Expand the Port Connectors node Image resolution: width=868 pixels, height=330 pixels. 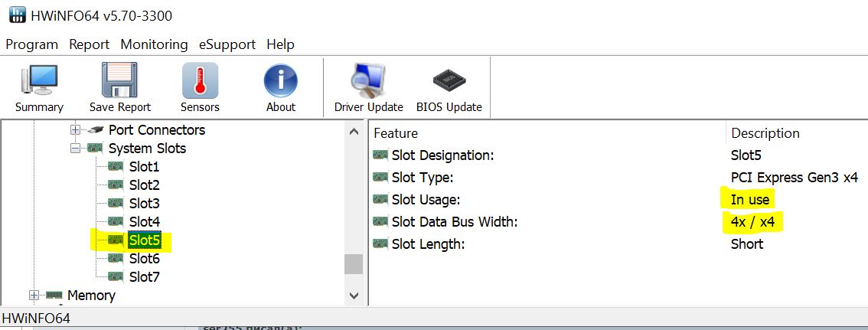[76, 130]
